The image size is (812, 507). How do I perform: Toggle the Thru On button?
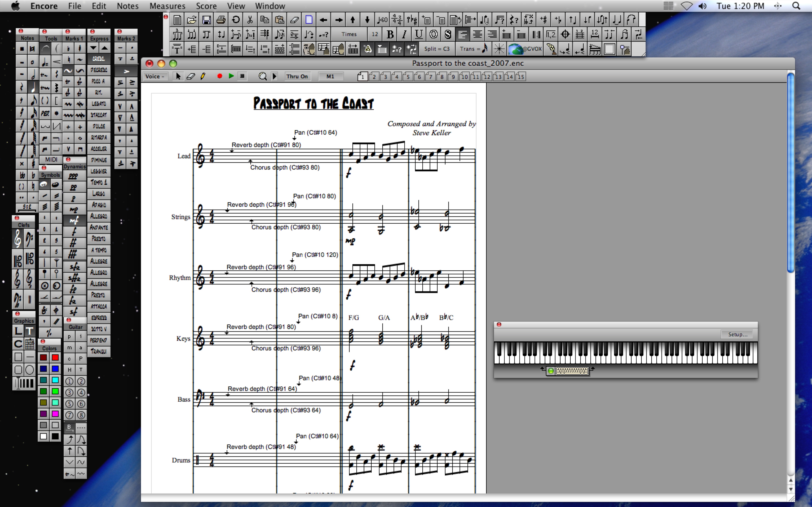coord(296,77)
